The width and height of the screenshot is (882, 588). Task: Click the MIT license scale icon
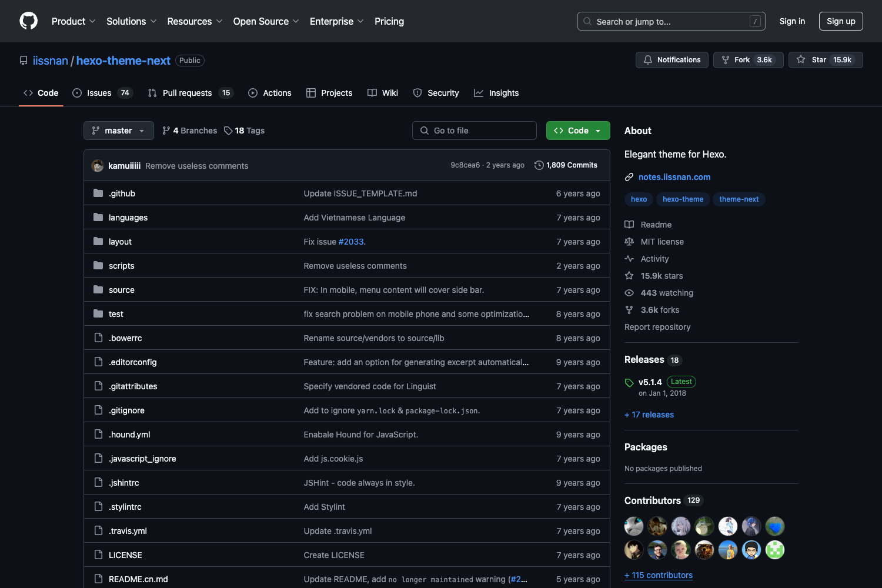pos(629,242)
